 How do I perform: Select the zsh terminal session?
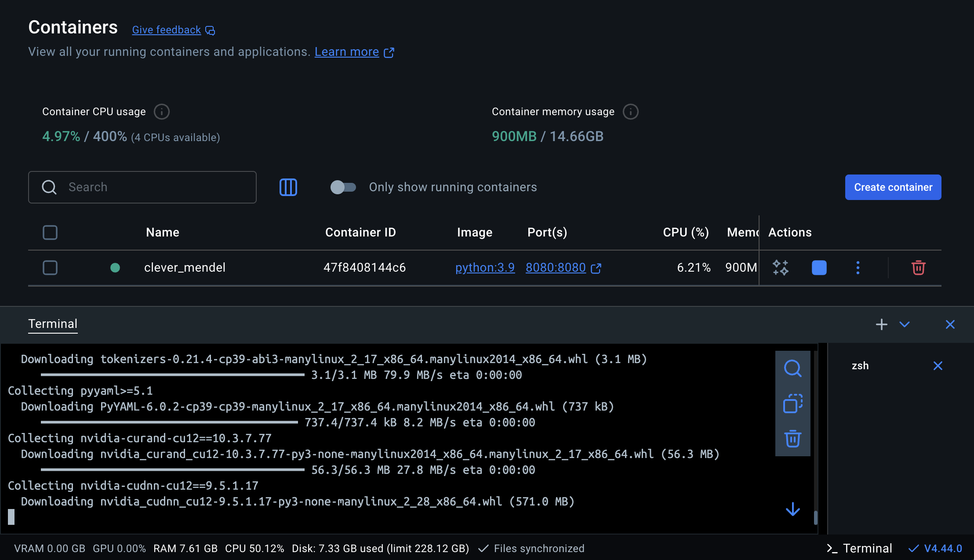(x=860, y=366)
